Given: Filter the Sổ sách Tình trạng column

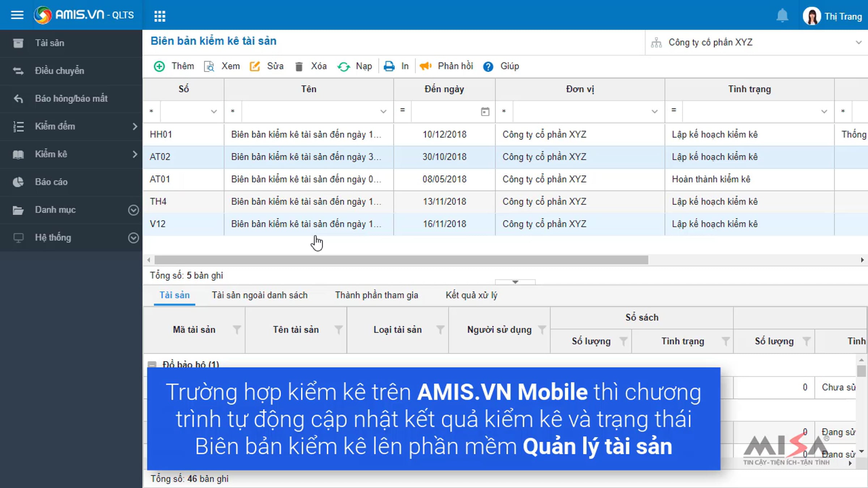Looking at the screenshot, I should coord(725,341).
